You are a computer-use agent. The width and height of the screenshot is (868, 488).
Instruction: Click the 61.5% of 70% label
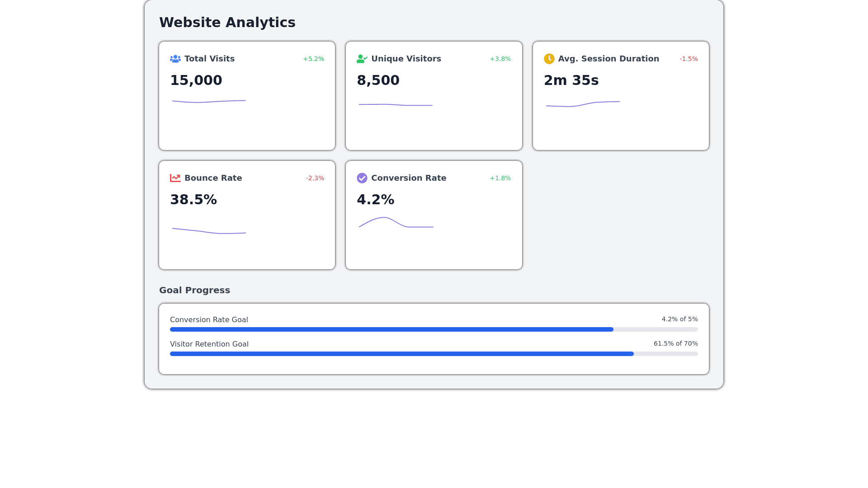pyautogui.click(x=675, y=343)
